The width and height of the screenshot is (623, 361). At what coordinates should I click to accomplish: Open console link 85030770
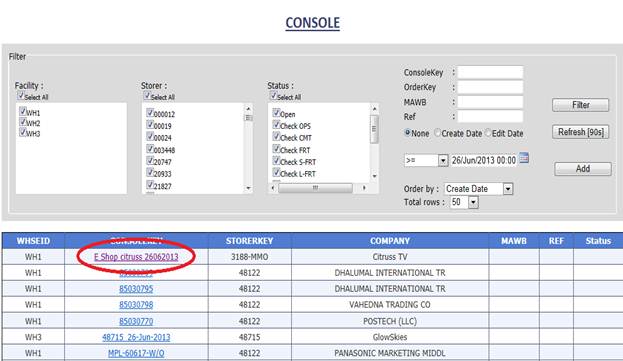136,321
